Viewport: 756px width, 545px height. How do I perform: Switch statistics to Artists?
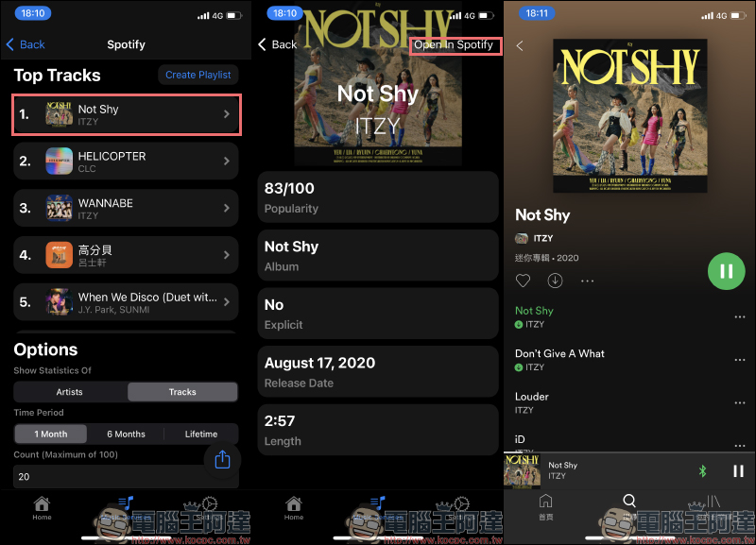(x=70, y=392)
